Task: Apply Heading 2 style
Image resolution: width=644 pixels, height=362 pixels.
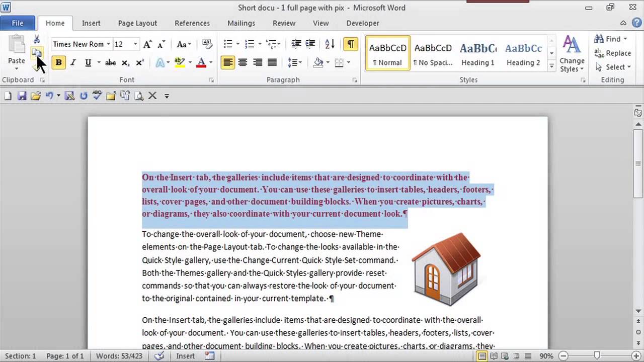Action: pyautogui.click(x=523, y=53)
